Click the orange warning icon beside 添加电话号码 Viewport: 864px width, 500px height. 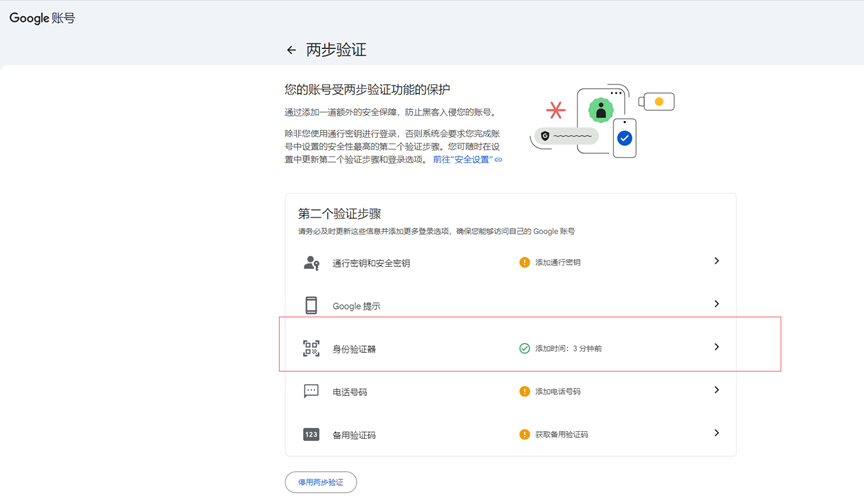pyautogui.click(x=524, y=392)
